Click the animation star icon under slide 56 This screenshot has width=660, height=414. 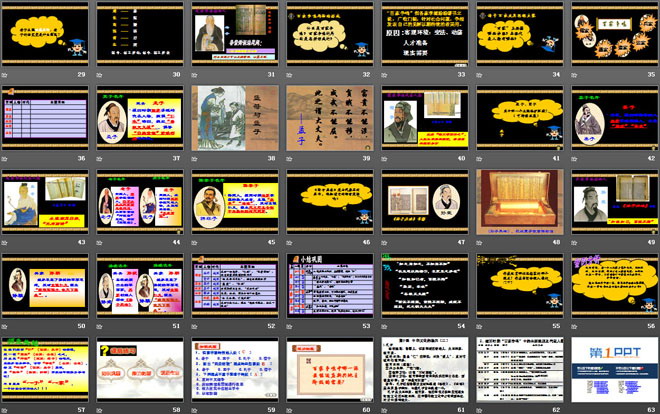tap(574, 326)
